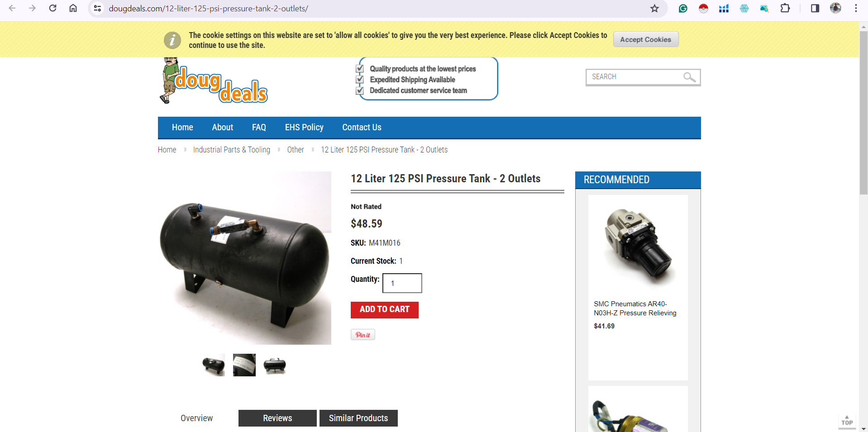Image resolution: width=868 pixels, height=432 pixels.
Task: Click the search magnifier icon
Action: tap(689, 77)
